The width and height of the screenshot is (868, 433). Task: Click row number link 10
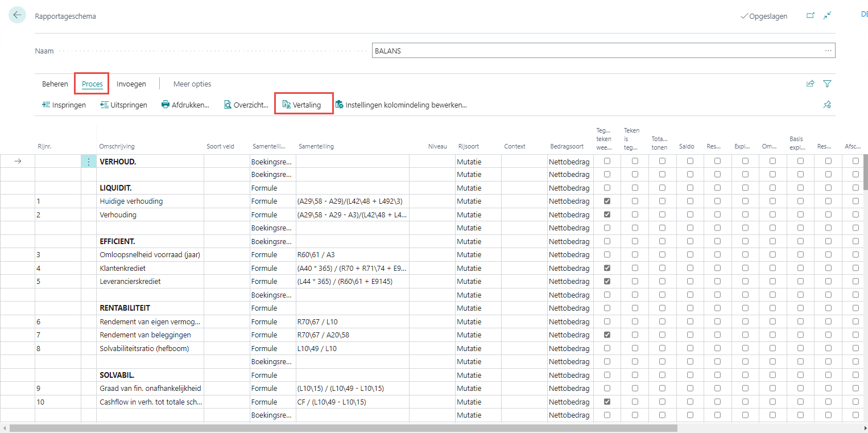(40, 402)
